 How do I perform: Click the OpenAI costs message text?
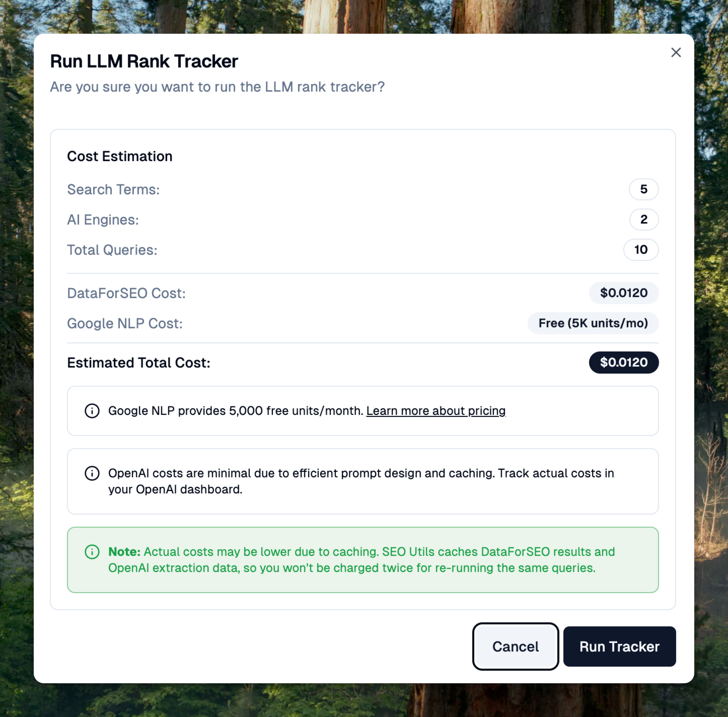point(361,481)
